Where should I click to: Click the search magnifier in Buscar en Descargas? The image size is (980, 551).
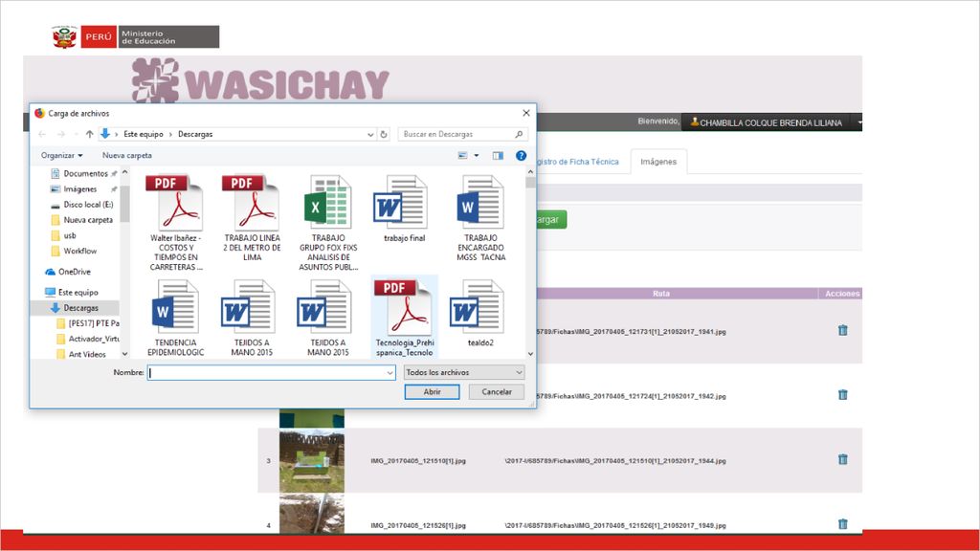click(x=519, y=134)
